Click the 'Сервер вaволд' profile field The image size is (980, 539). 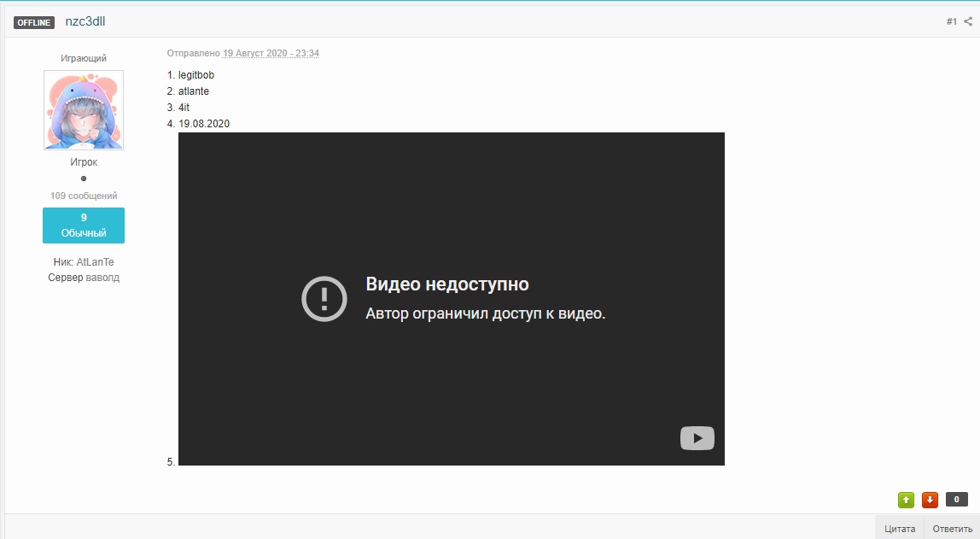84,278
